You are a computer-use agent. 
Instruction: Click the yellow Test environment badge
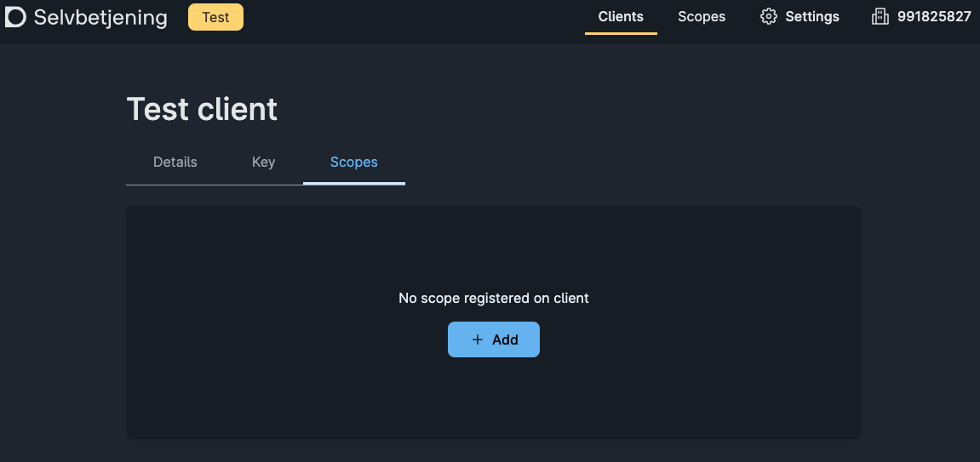[215, 17]
